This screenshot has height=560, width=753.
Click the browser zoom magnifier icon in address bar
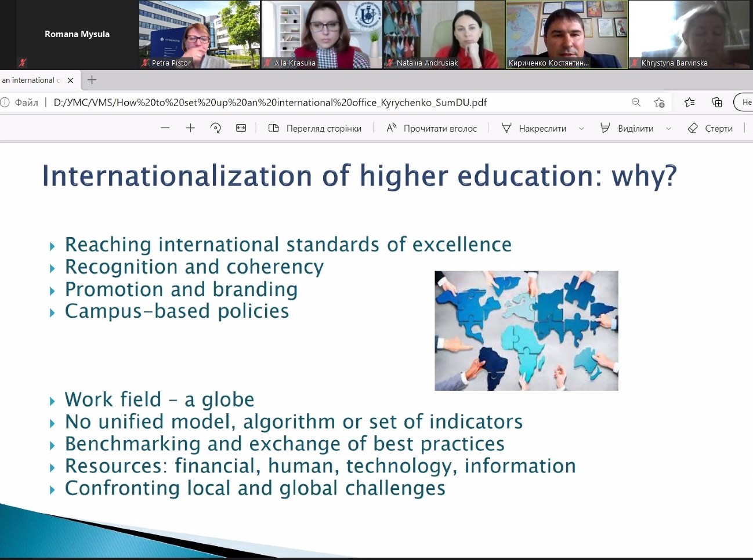[x=636, y=103]
